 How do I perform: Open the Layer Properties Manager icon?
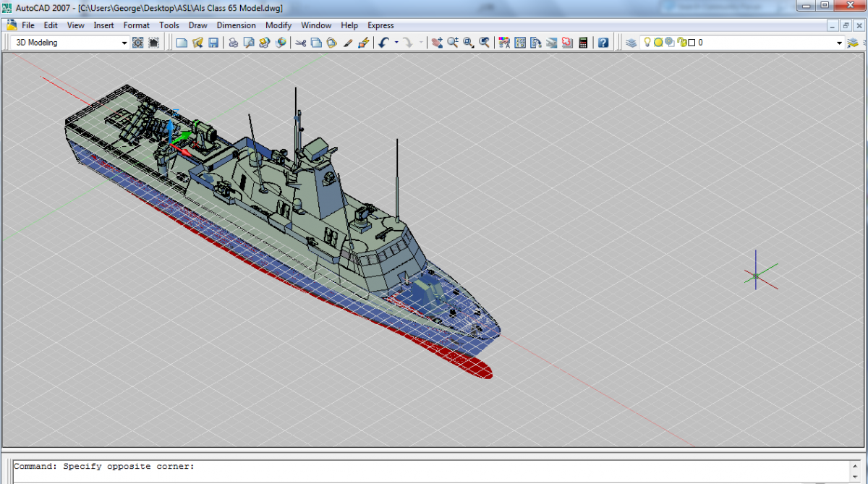point(631,43)
